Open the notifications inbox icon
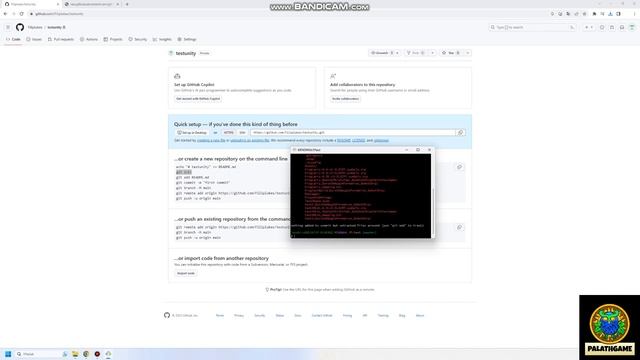Screen dimensions: 640x360 [622, 27]
